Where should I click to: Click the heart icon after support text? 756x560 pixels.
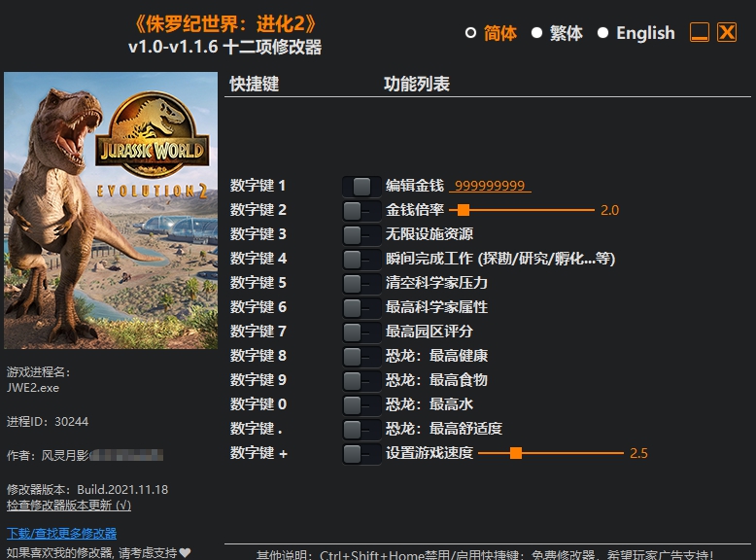[185, 552]
